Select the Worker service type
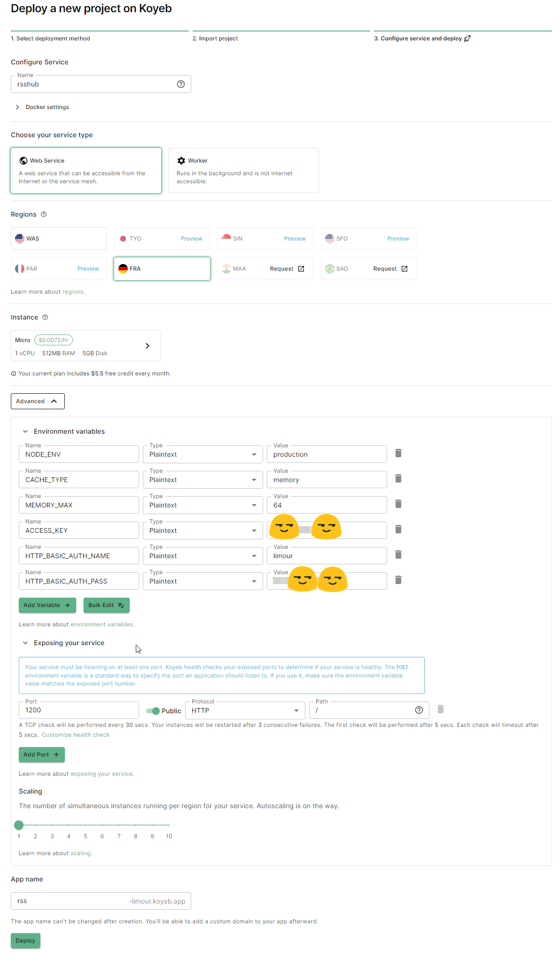Viewport: 560px width, 959px height. [x=243, y=171]
